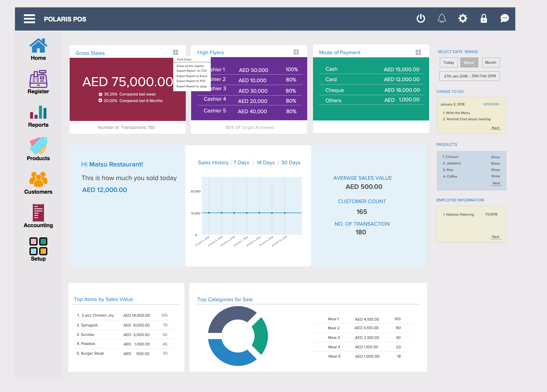Click minus icon beside 20.00%
The height and width of the screenshot is (392, 547).
[x=100, y=100]
